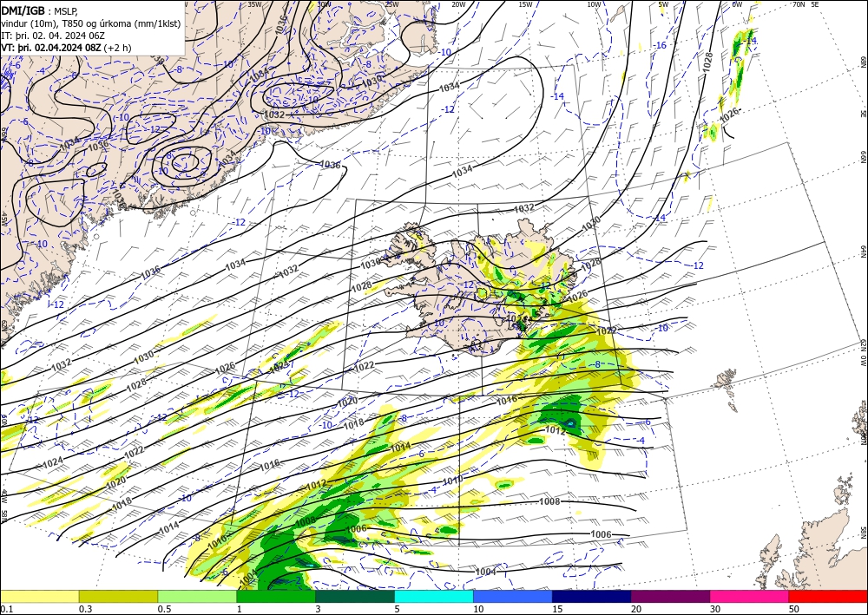Image resolution: width=868 pixels, height=615 pixels.
Task: Click the red 50+ mm legend swatch
Action: (828, 596)
